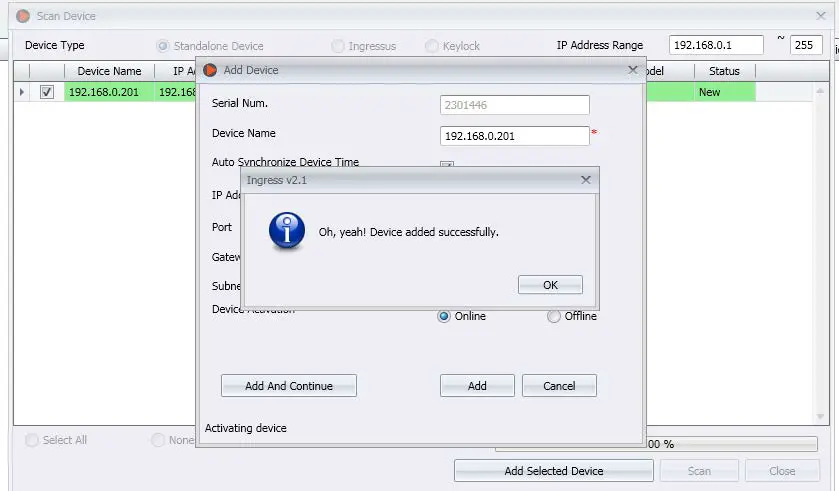The image size is (839, 491).
Task: Select Online device activation
Action: (x=444, y=316)
